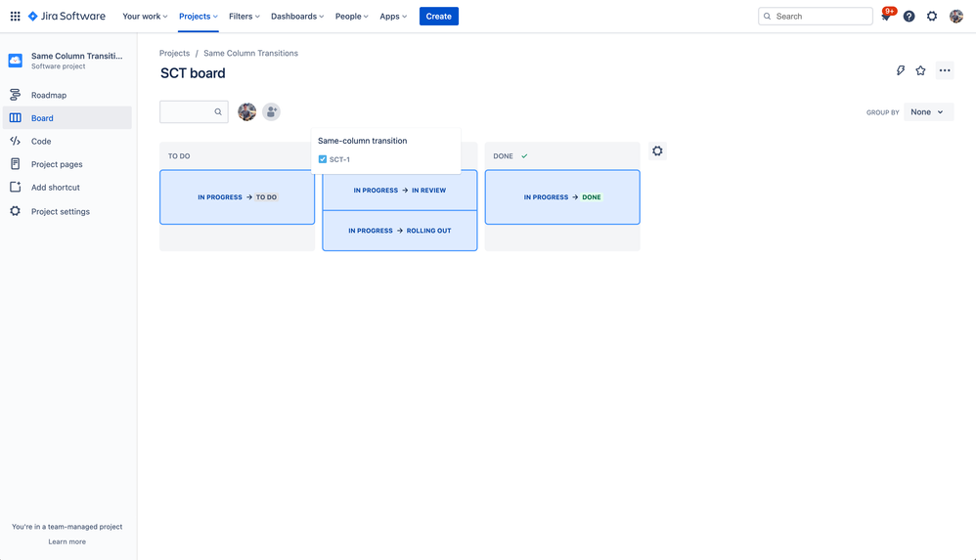Open the help question mark icon
976x560 pixels.
(x=909, y=17)
